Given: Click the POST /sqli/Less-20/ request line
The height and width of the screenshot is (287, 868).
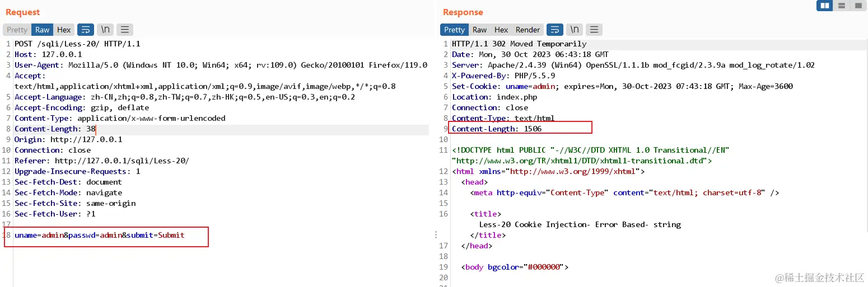Looking at the screenshot, I should 77,44.
